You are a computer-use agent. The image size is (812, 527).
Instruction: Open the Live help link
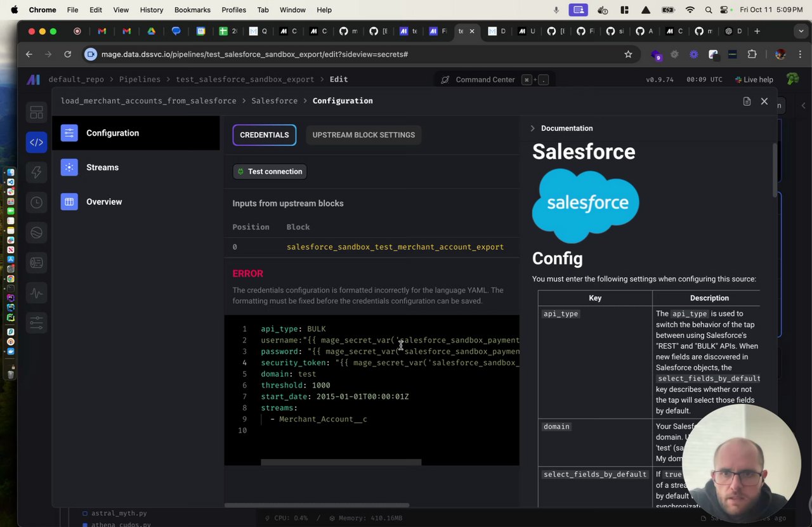[x=754, y=80]
